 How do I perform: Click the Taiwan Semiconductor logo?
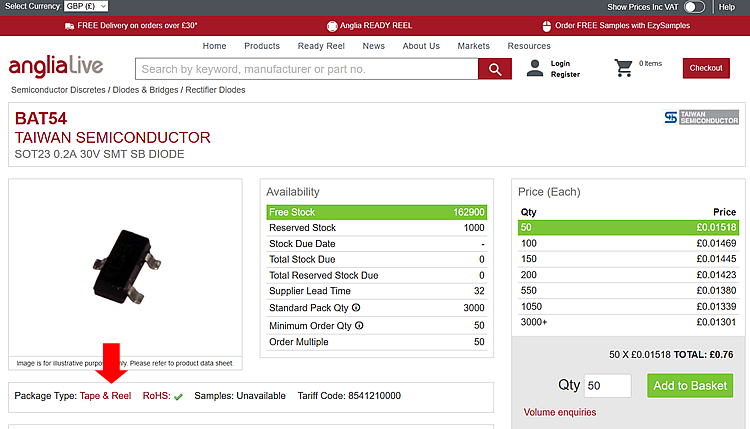pos(701,118)
